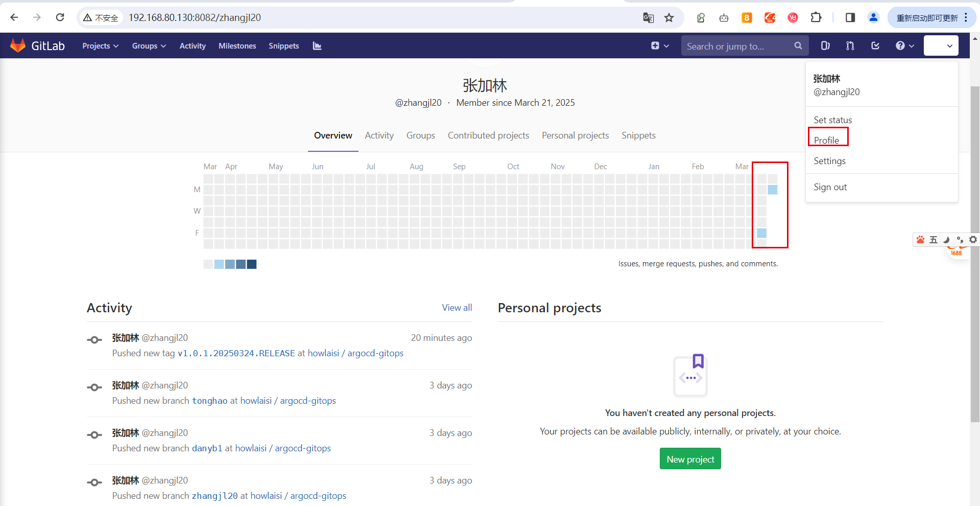
Task: Open the Help question mark dropdown
Action: coord(904,46)
